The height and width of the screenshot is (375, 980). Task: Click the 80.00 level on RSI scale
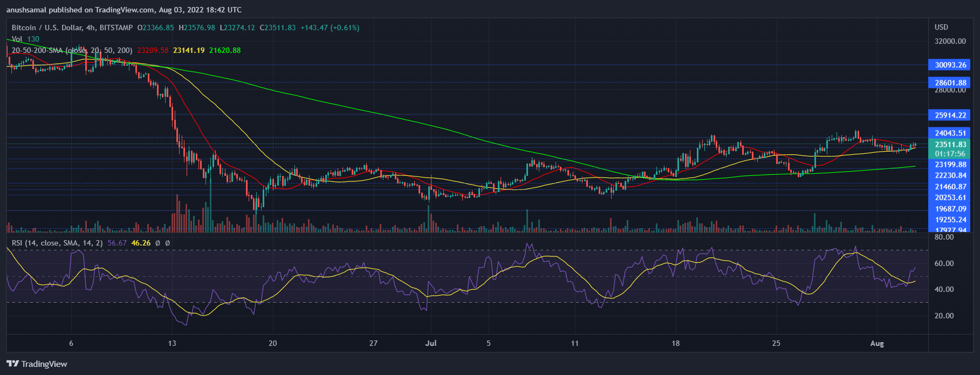944,237
